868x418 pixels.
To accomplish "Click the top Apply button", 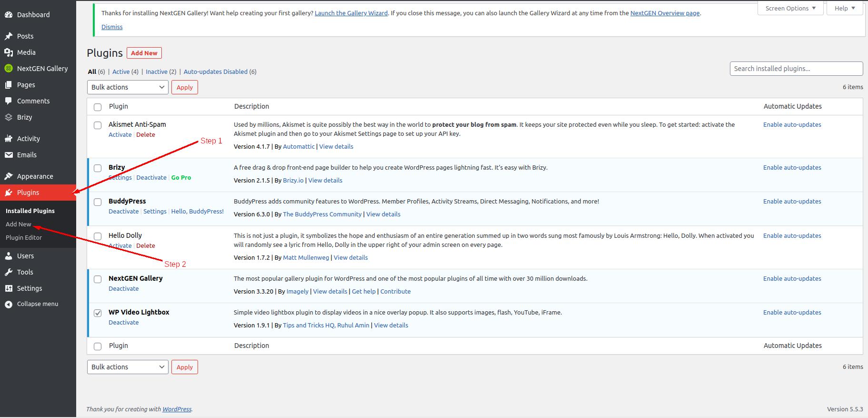I will pyautogui.click(x=185, y=87).
